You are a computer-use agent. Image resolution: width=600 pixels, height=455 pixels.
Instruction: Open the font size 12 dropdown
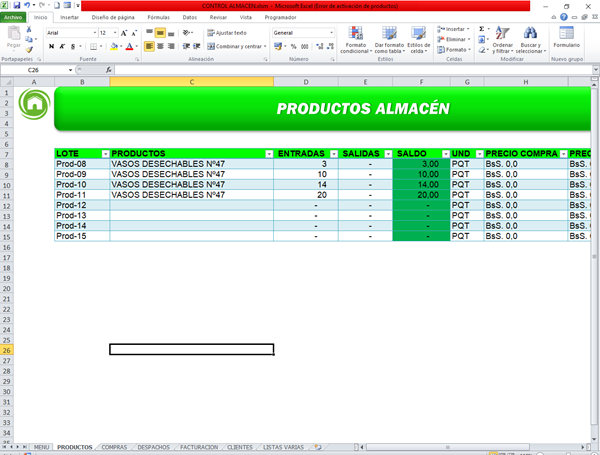point(115,33)
